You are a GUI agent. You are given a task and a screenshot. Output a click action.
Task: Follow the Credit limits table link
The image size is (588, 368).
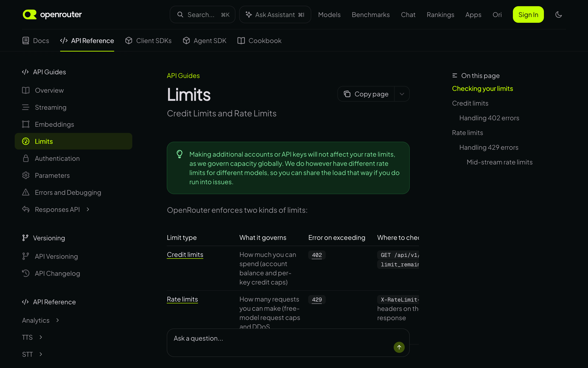[185, 255]
